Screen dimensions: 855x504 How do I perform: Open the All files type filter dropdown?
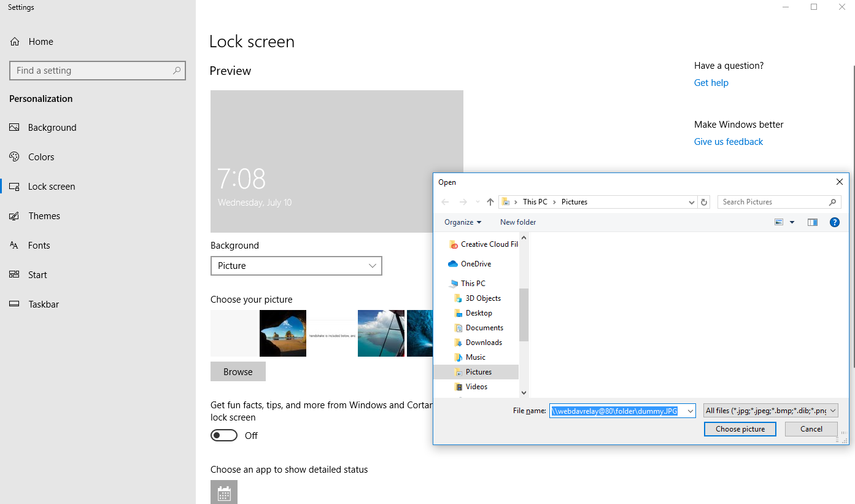pos(771,411)
